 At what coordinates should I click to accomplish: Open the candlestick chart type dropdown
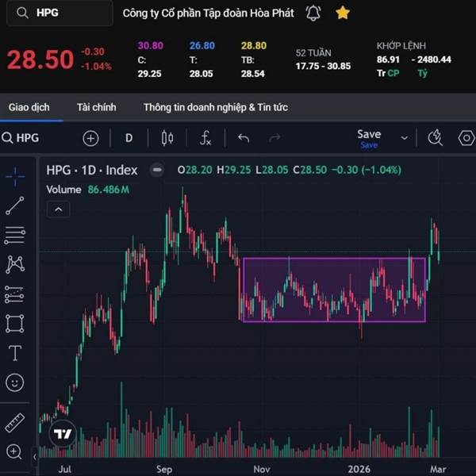167,138
